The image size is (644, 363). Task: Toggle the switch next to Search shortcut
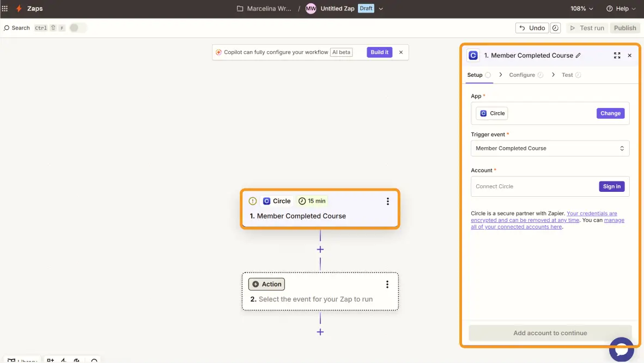(77, 28)
